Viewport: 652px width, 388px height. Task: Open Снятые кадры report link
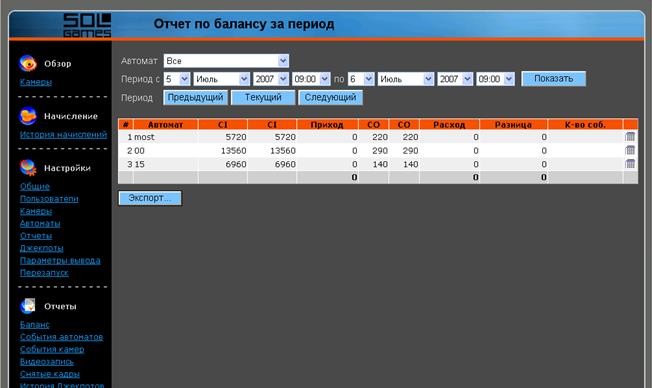click(x=49, y=374)
